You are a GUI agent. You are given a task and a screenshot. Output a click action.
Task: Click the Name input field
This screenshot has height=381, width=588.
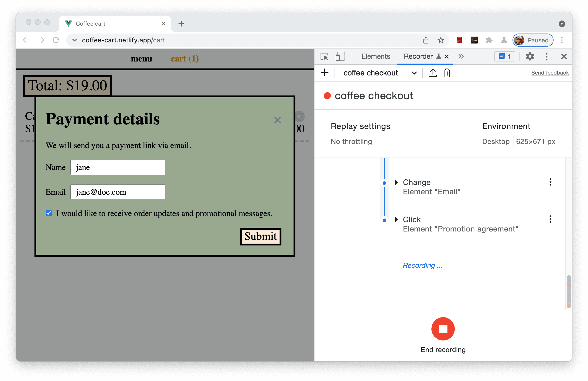tap(118, 167)
